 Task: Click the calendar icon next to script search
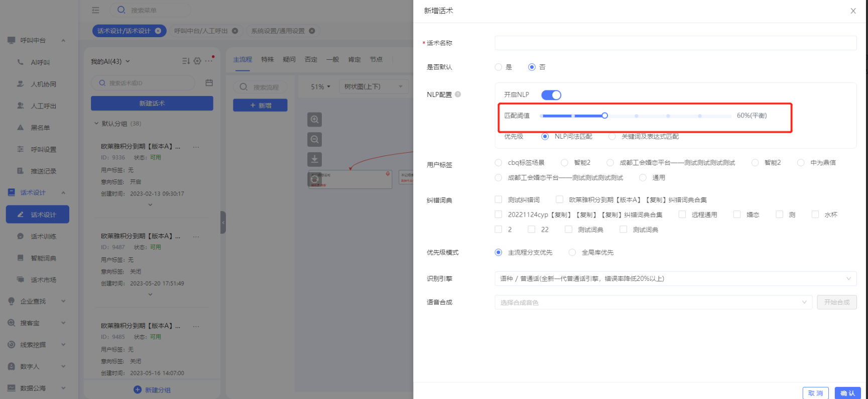209,83
